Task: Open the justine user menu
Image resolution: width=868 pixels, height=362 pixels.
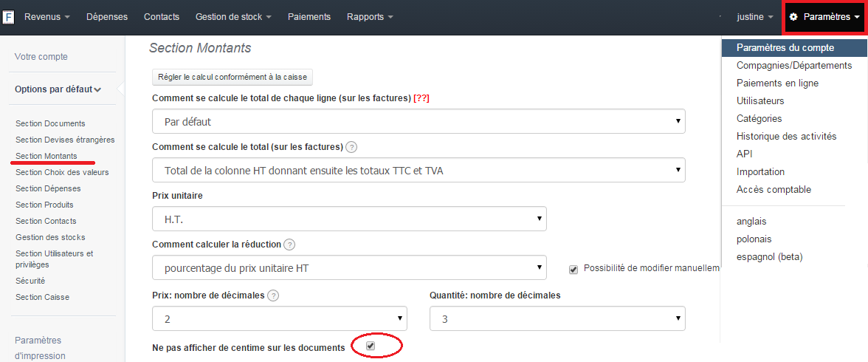Action: (755, 17)
